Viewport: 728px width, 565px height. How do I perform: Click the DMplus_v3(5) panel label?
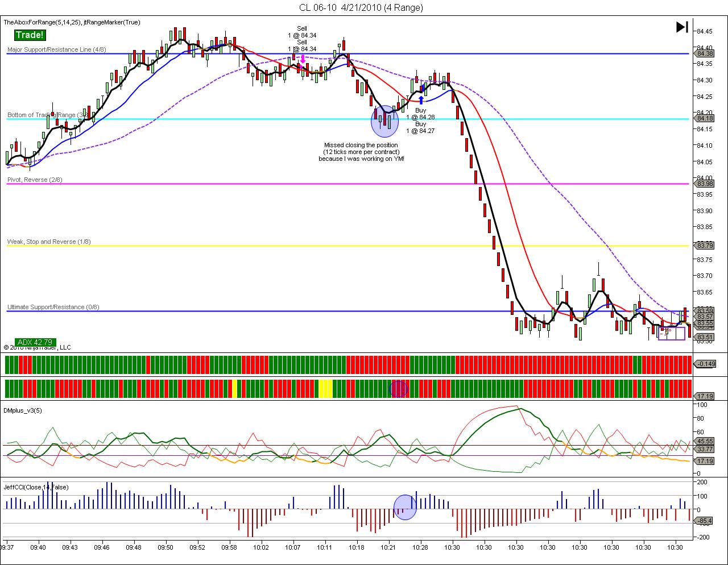pos(22,410)
